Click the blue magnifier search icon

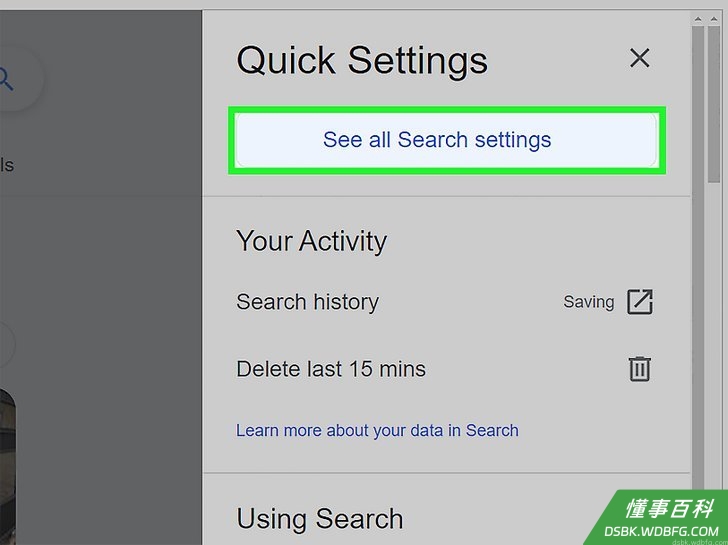tap(6, 79)
